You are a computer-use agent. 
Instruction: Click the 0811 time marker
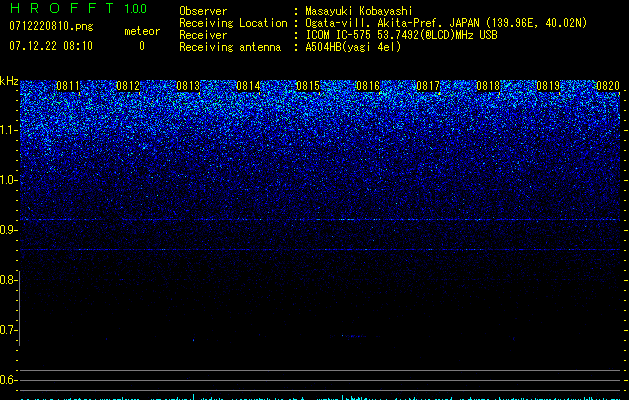point(68,86)
